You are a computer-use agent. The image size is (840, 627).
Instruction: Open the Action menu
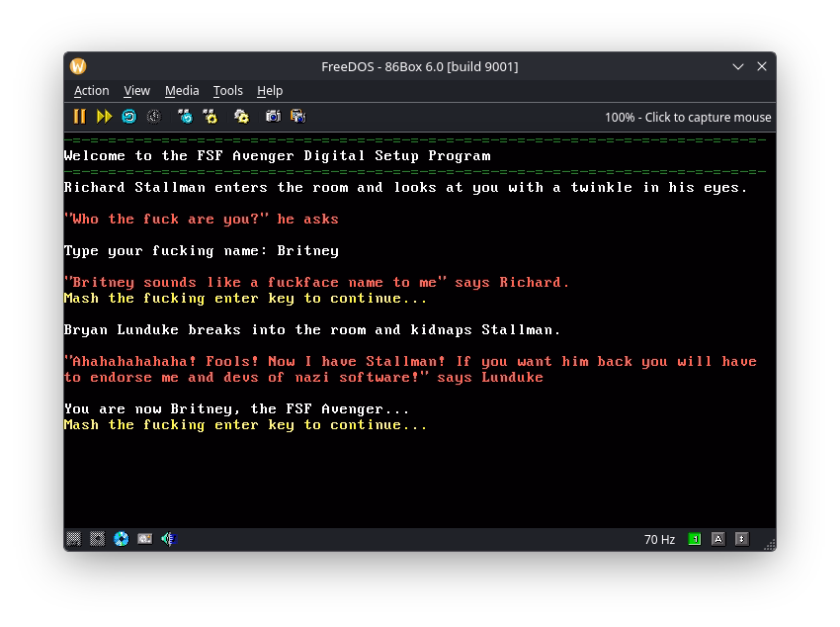point(92,91)
